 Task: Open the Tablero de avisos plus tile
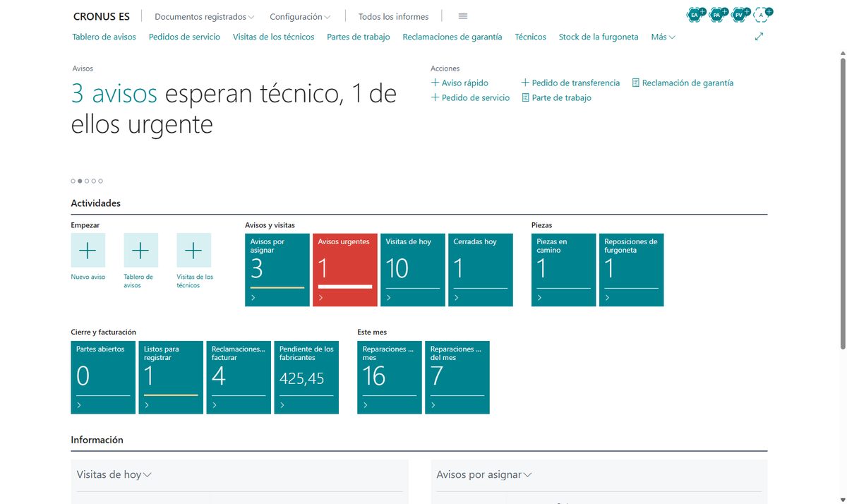(x=140, y=250)
